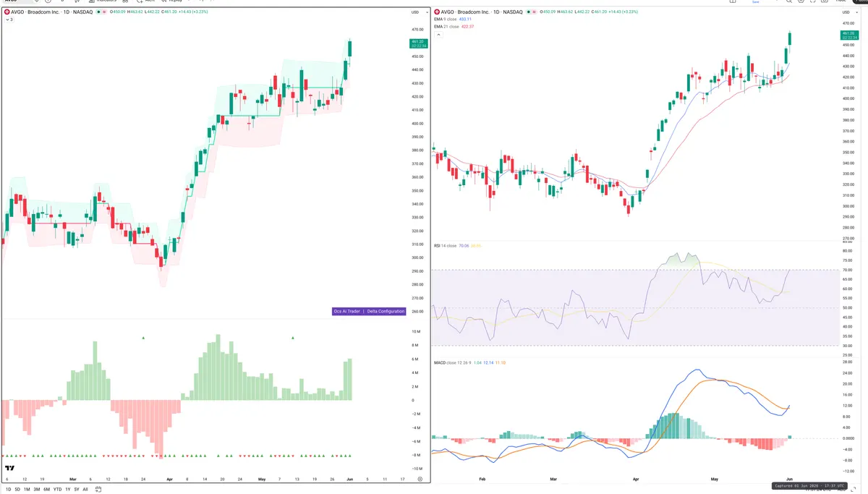The image size is (868, 494).
Task: Click the TradingView logo in the left chart
Action: coord(9,468)
